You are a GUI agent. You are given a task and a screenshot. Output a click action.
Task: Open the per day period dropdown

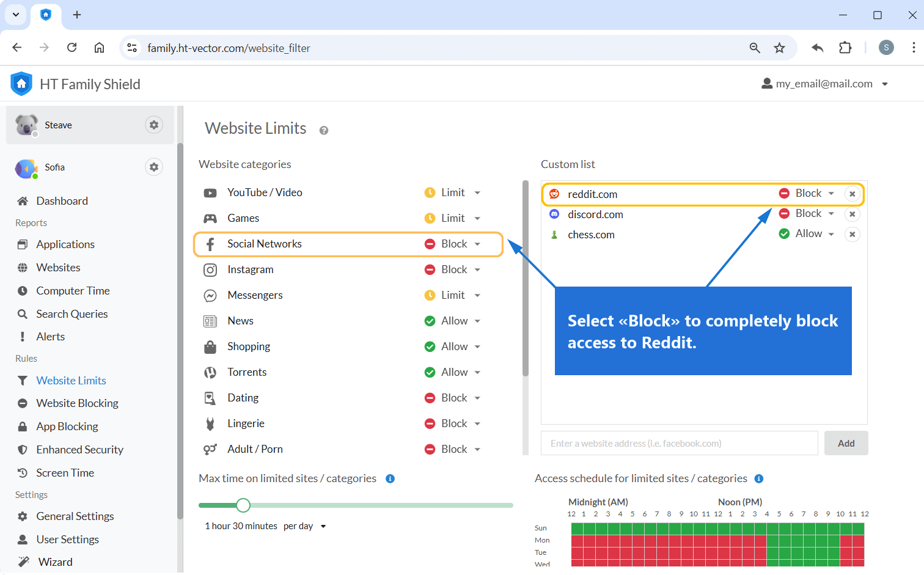305,526
